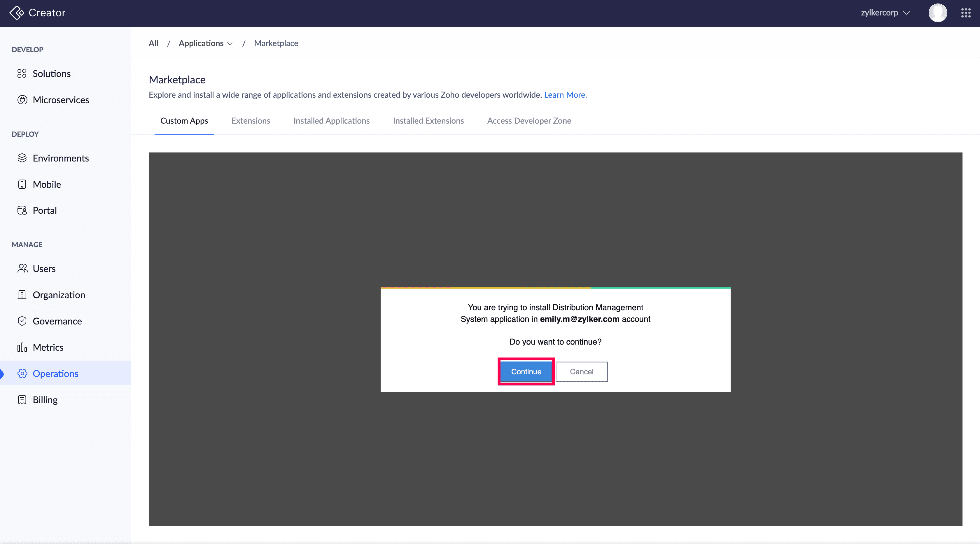Click the Governance shield icon
This screenshot has width=980, height=544.
22,321
